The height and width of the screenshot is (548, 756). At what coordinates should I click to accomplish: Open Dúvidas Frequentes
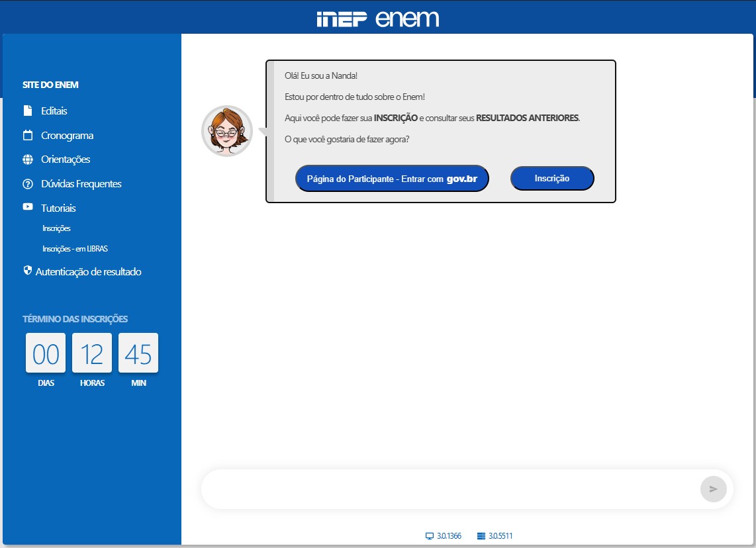pos(81,184)
